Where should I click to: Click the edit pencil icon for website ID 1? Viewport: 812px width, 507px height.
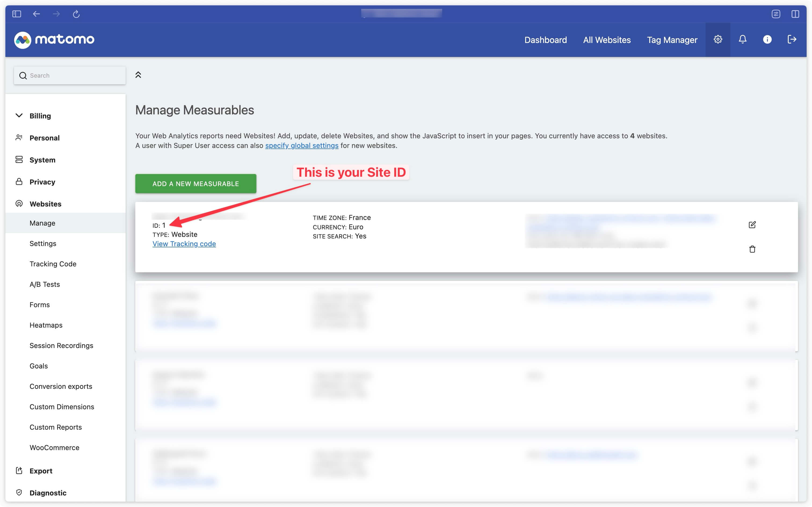click(752, 224)
